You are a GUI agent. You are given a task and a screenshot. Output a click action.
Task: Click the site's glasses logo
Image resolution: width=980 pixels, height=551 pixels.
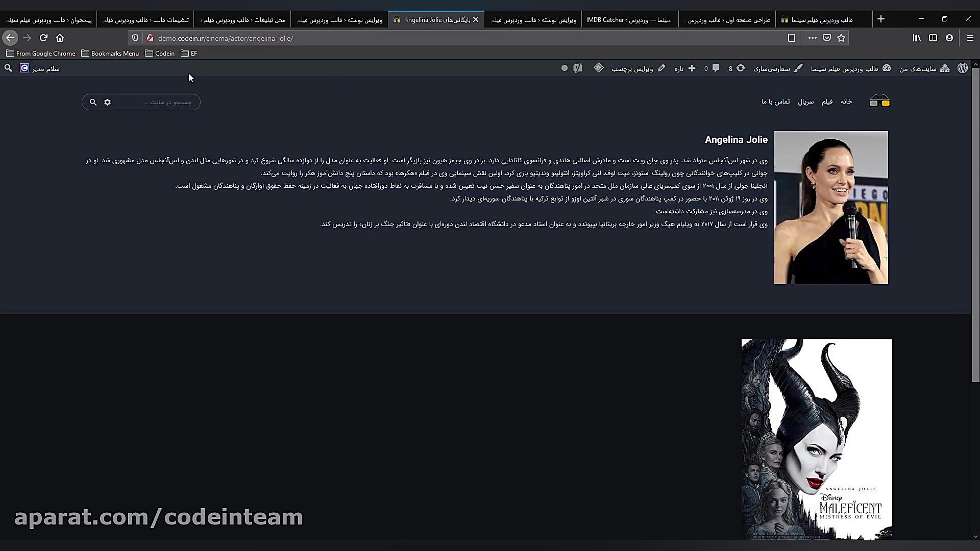879,101
